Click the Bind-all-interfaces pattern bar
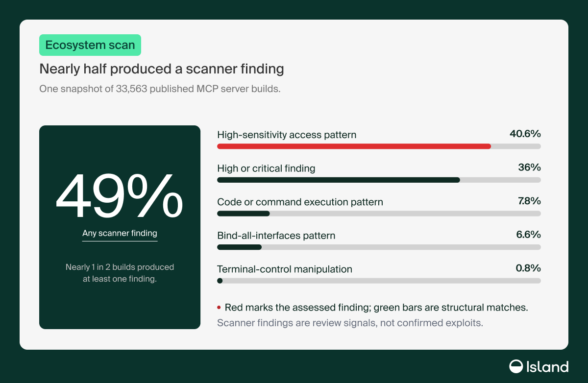588x383 pixels. click(x=239, y=247)
